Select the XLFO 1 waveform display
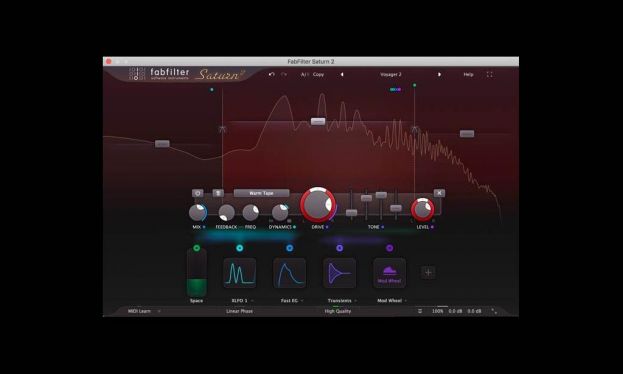 240,273
